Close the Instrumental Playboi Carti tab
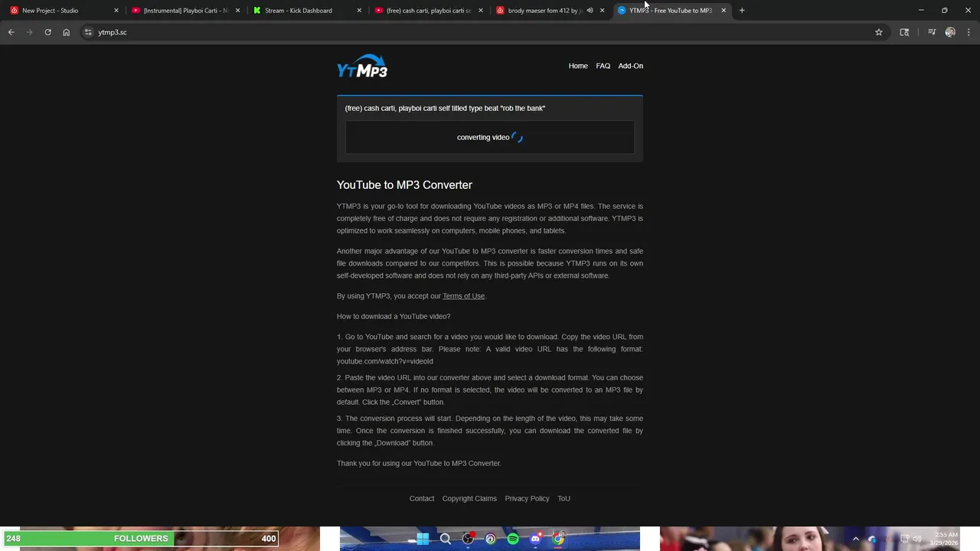The image size is (980, 551). point(237,10)
